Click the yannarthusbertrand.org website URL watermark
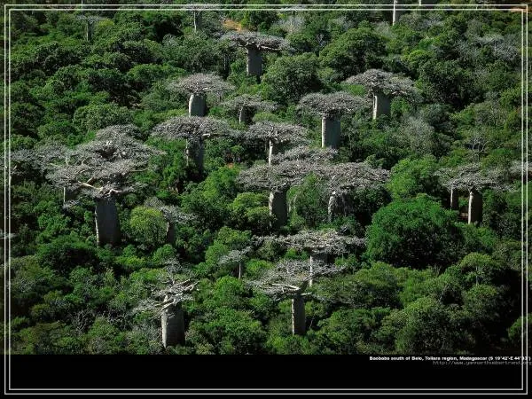Screen dimensions: 532x399 (x=480, y=363)
